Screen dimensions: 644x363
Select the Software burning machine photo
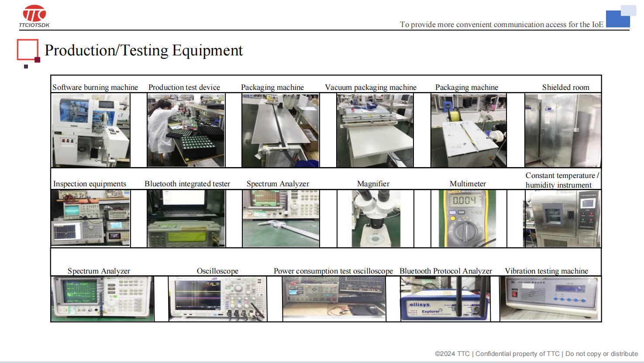click(x=91, y=130)
